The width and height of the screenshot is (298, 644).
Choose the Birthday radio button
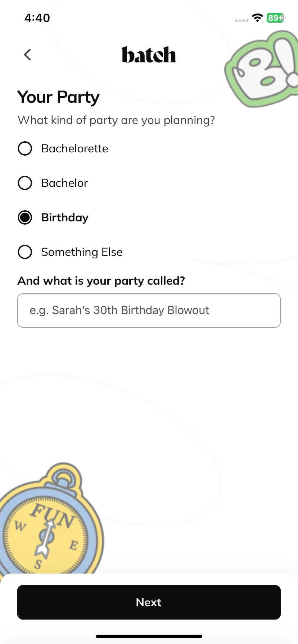[x=25, y=217]
